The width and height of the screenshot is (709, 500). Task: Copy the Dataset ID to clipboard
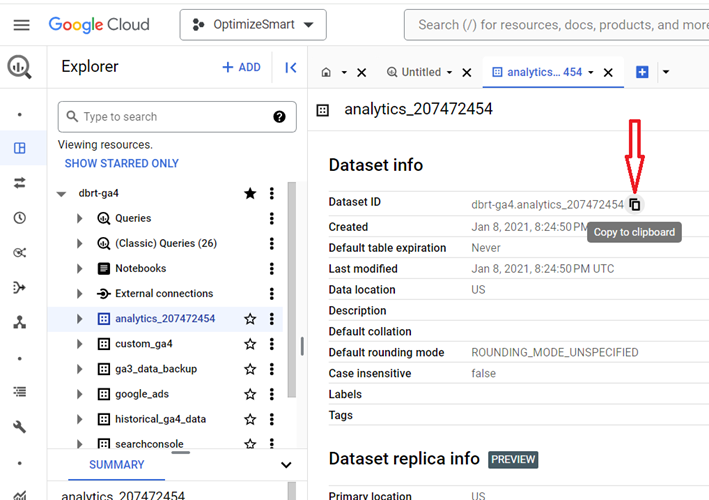click(635, 204)
